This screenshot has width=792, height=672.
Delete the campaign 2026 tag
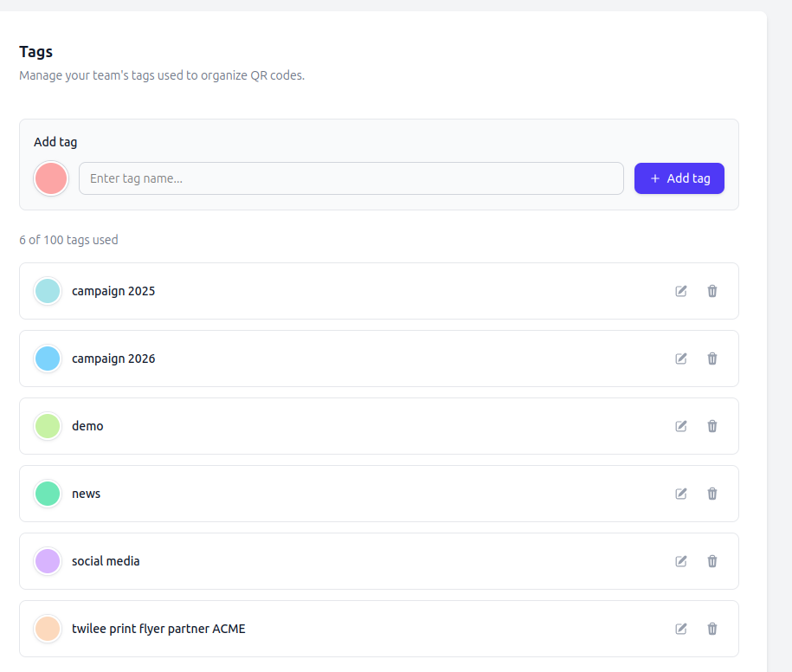(x=712, y=359)
